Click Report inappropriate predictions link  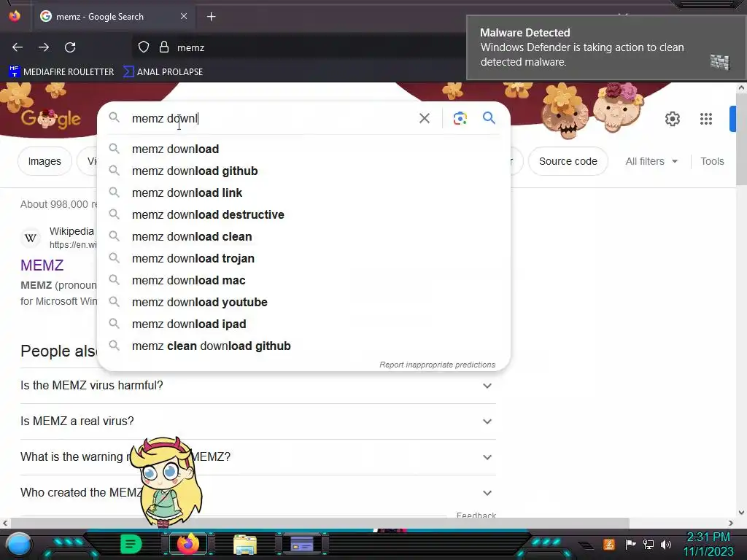coord(437,365)
